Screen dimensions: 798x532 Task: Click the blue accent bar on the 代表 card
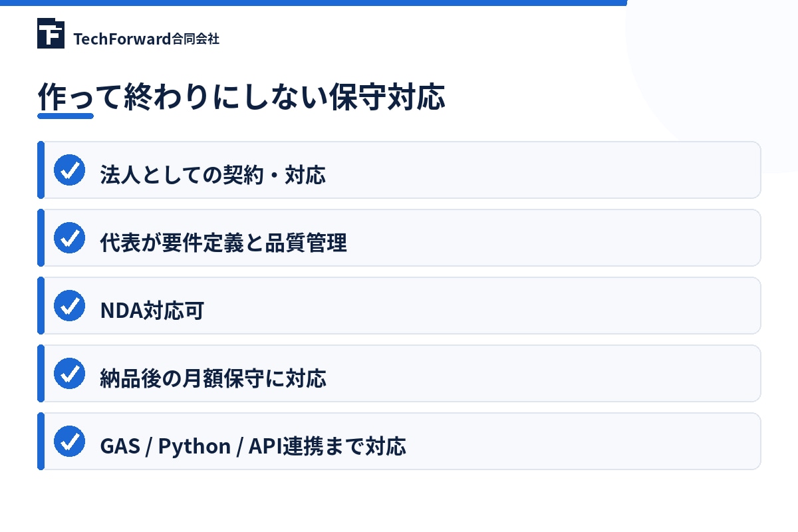[x=41, y=237]
